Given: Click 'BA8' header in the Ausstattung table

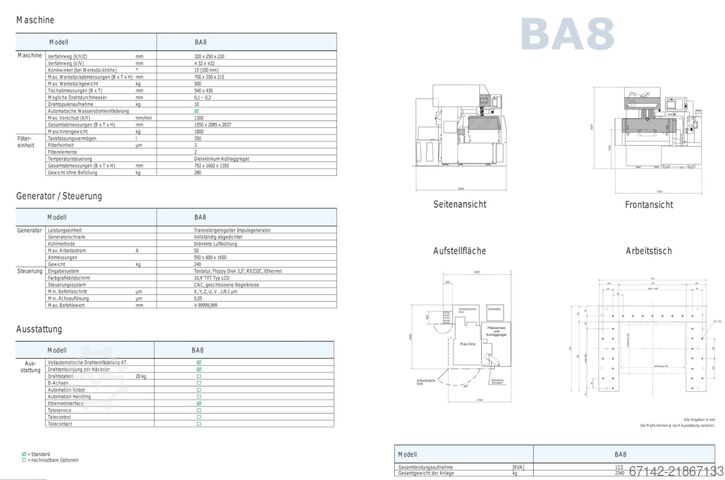Looking at the screenshot, I should tap(197, 351).
